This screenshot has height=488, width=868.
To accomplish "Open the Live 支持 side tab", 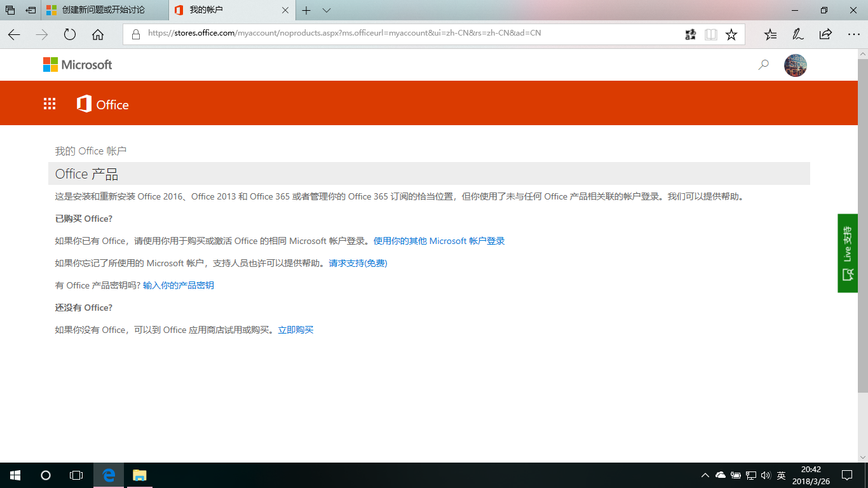I will point(847,253).
